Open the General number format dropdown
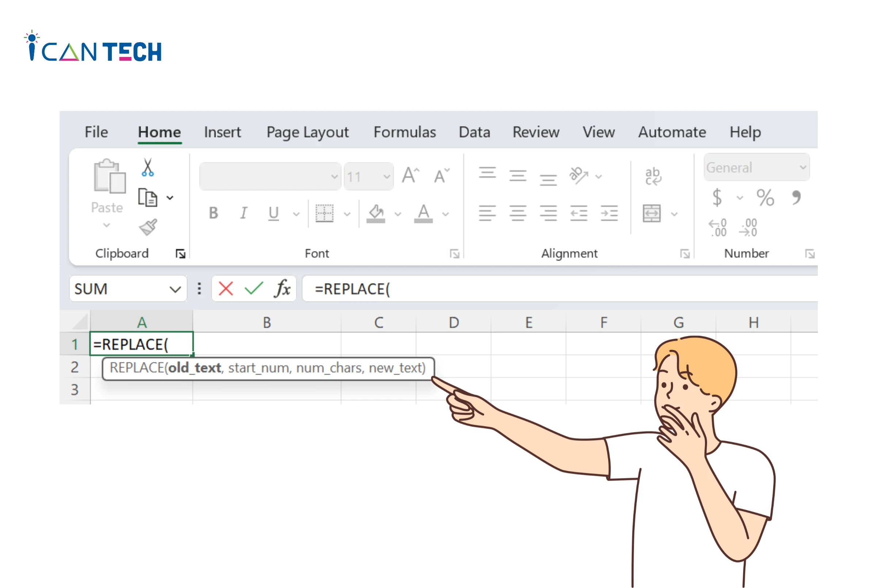877x588 pixels. pos(757,167)
